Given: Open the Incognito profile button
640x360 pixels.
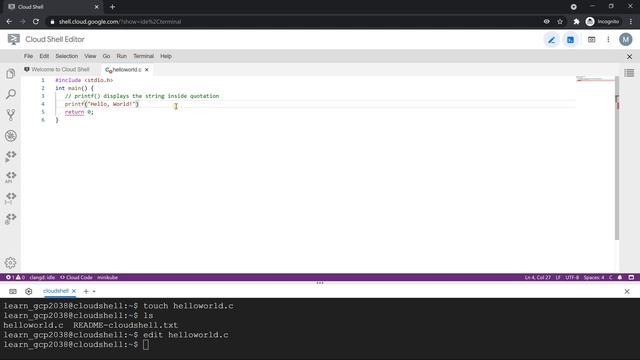Looking at the screenshot, I should [602, 22].
